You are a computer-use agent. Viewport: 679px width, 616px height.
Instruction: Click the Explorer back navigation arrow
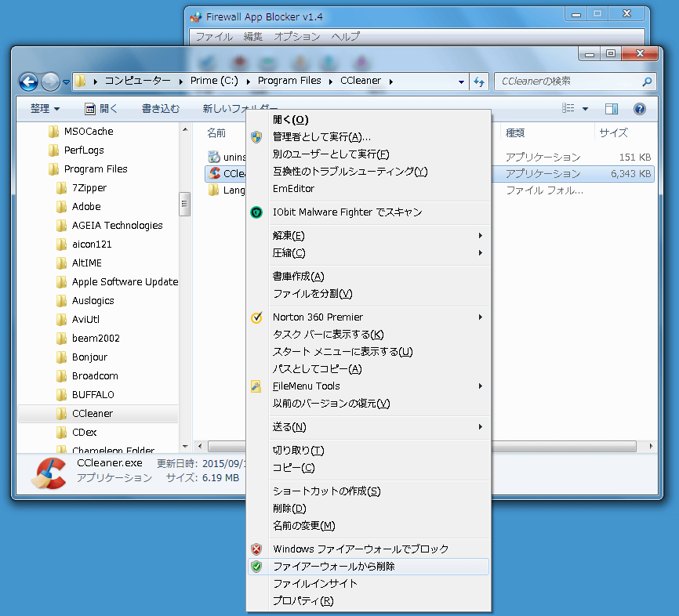click(28, 82)
